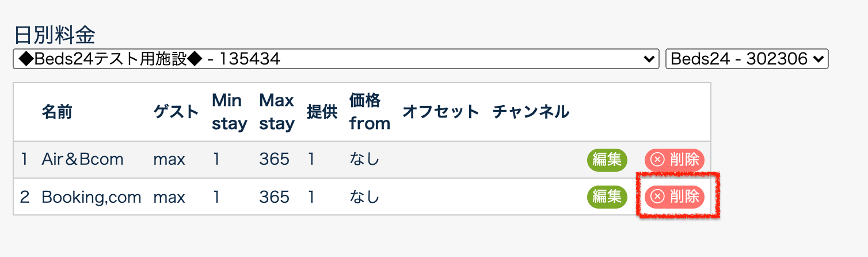The width and height of the screenshot is (868, 257).
Task: Click the なし price cell for Booking,com
Action: pyautogui.click(x=364, y=197)
